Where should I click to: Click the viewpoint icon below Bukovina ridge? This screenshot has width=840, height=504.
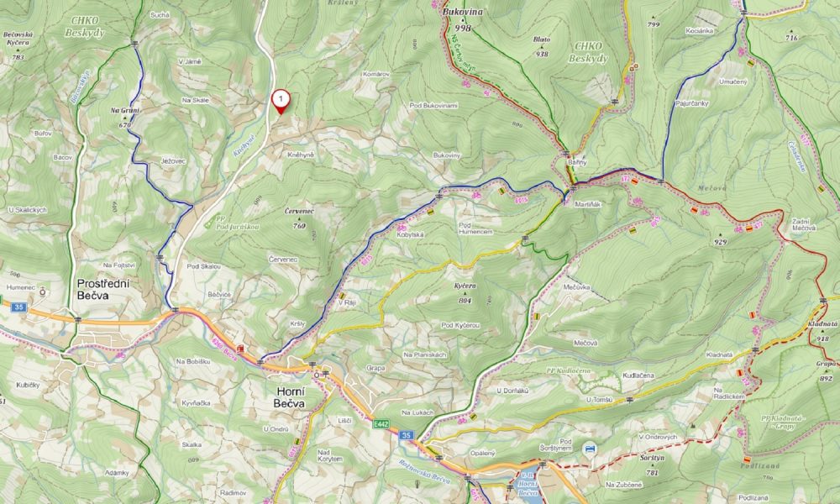coord(633,67)
